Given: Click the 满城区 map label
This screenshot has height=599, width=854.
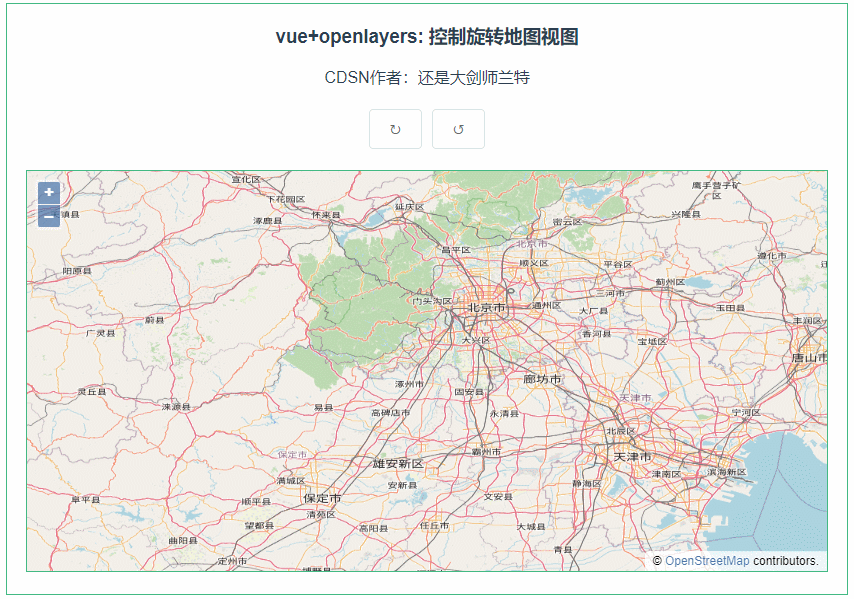Looking at the screenshot, I should click(x=291, y=481).
